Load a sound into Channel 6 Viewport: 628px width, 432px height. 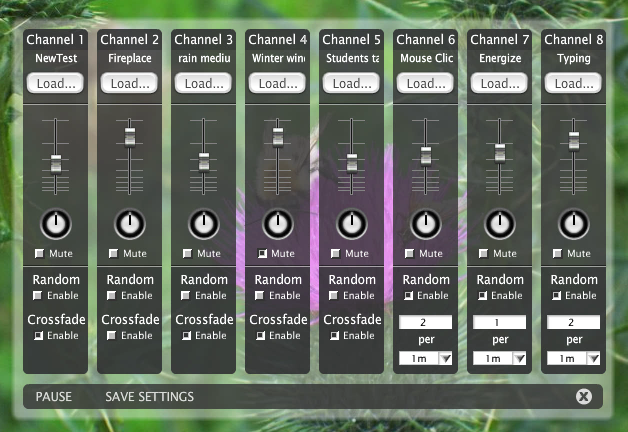pos(425,83)
